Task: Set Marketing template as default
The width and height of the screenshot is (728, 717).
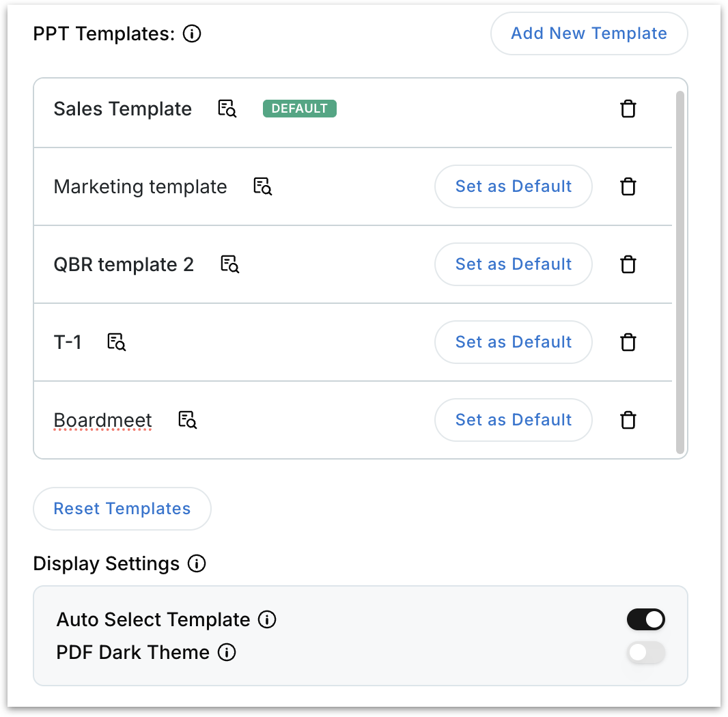Action: (514, 186)
